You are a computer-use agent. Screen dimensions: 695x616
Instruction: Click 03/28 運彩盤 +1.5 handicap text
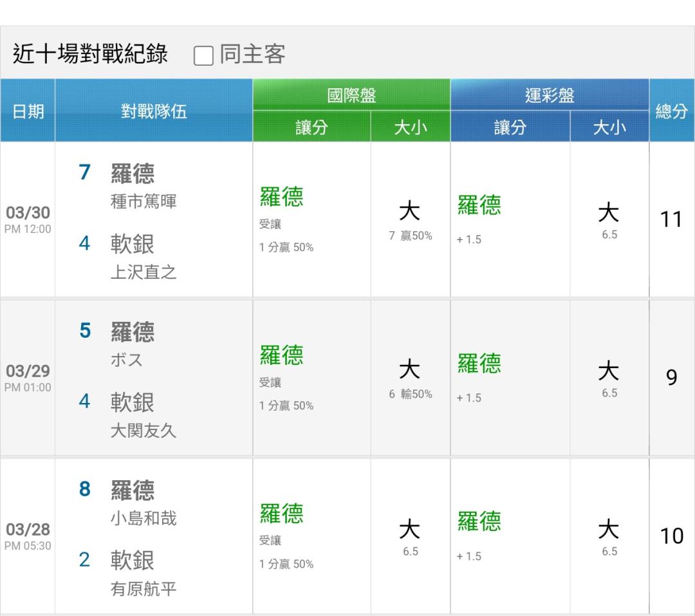469,556
